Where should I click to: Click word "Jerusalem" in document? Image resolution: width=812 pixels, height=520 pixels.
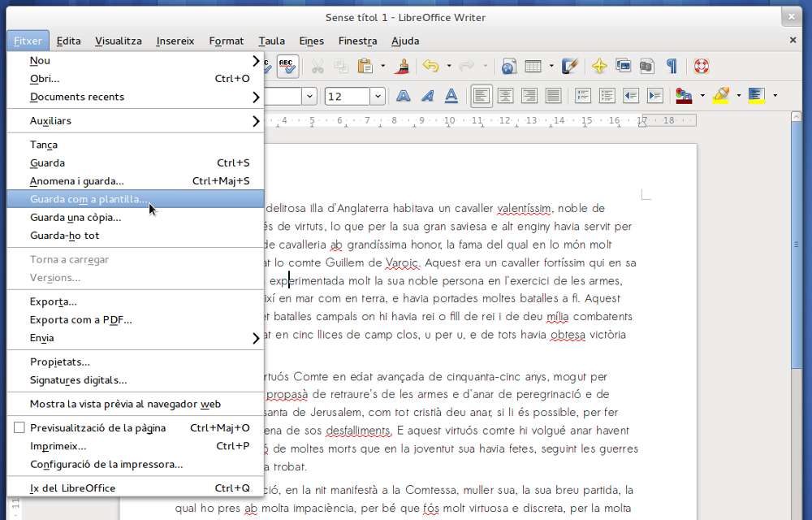336,412
